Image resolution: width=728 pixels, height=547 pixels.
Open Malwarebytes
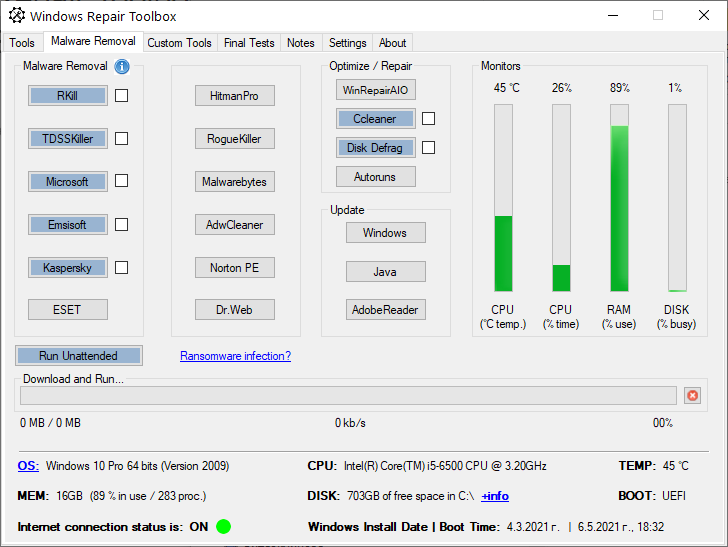tap(235, 182)
